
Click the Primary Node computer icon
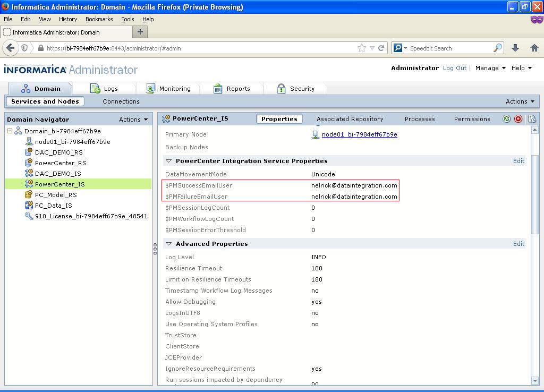(x=315, y=134)
